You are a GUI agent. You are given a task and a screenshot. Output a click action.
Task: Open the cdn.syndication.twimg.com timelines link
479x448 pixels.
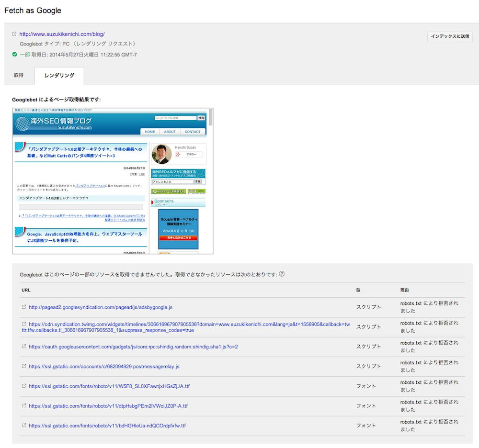tap(186, 327)
